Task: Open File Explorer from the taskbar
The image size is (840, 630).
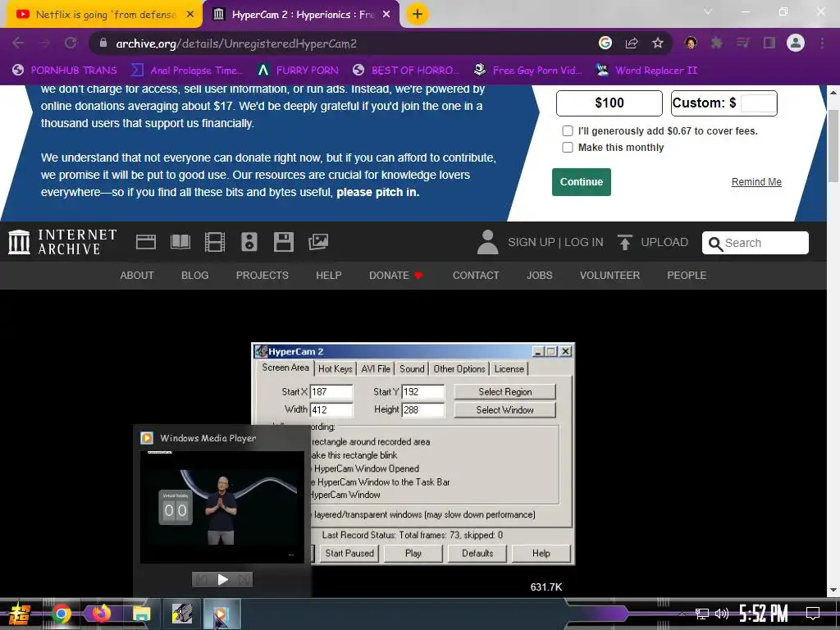Action: click(x=141, y=614)
